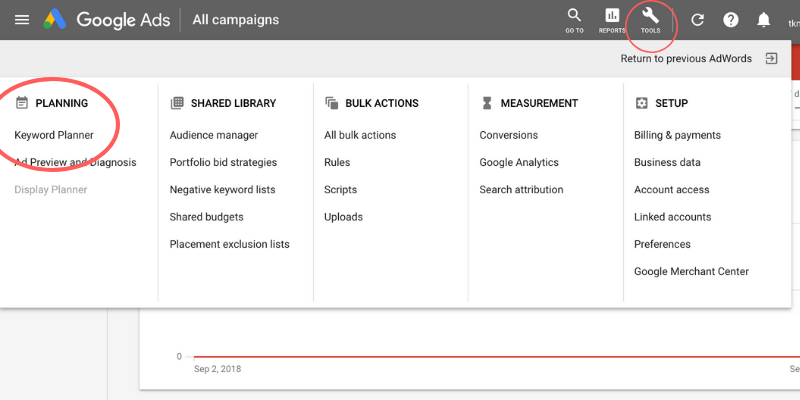Click the Bulk Actions stacked icon
This screenshot has width=800, height=400.
coord(332,103)
